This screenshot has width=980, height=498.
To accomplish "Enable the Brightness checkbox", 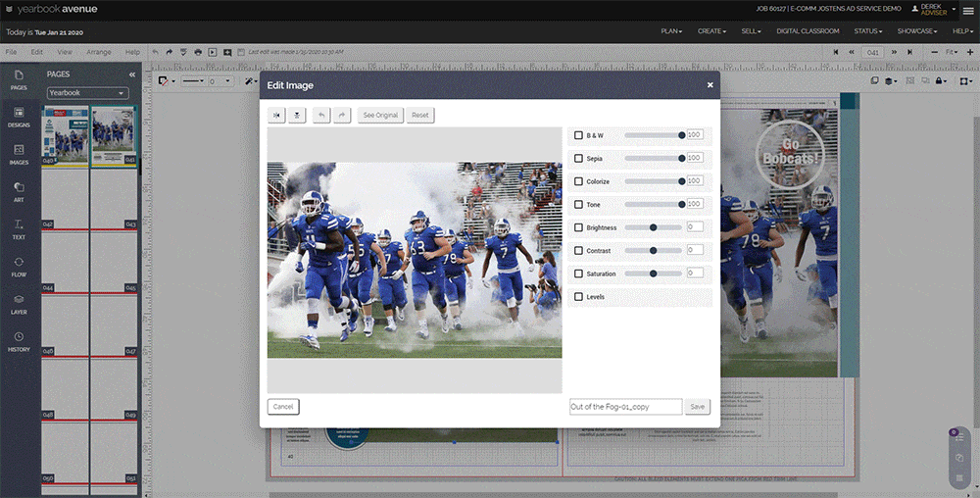I will pyautogui.click(x=578, y=227).
